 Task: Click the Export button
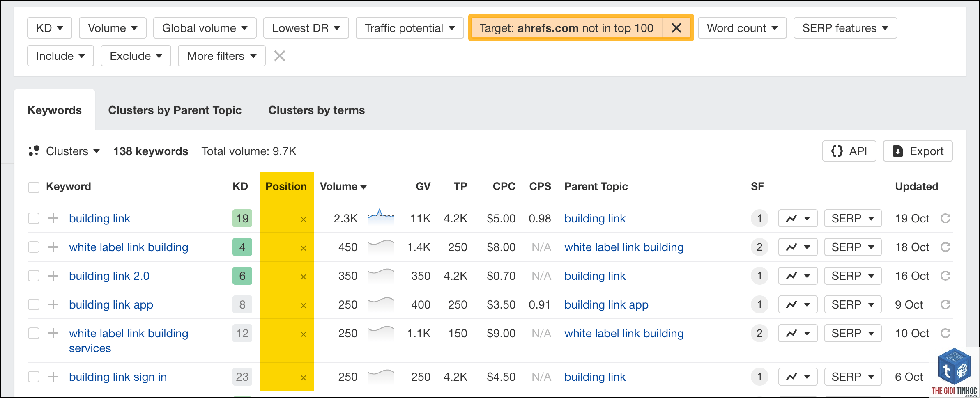918,151
